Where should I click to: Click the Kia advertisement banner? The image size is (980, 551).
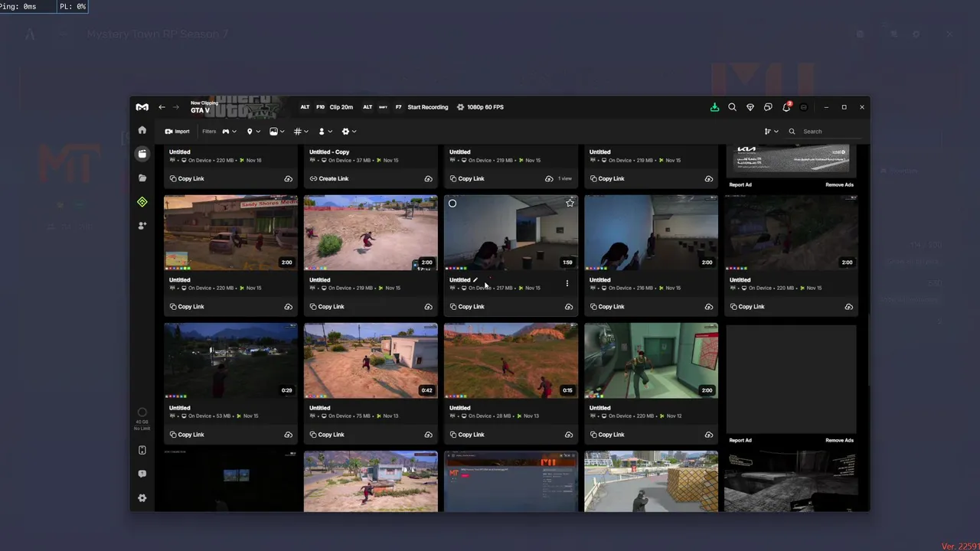(x=792, y=159)
